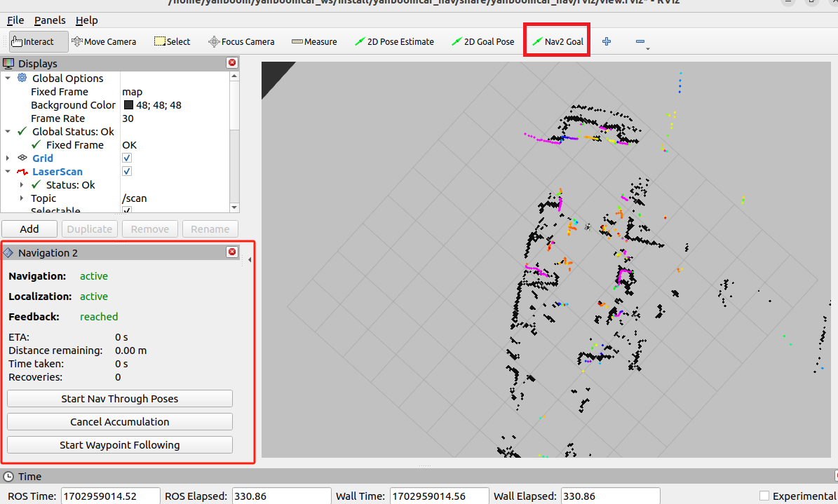Click the Fixed Frame OK status value
Image resolution: width=838 pixels, height=504 pixels.
pos(129,145)
